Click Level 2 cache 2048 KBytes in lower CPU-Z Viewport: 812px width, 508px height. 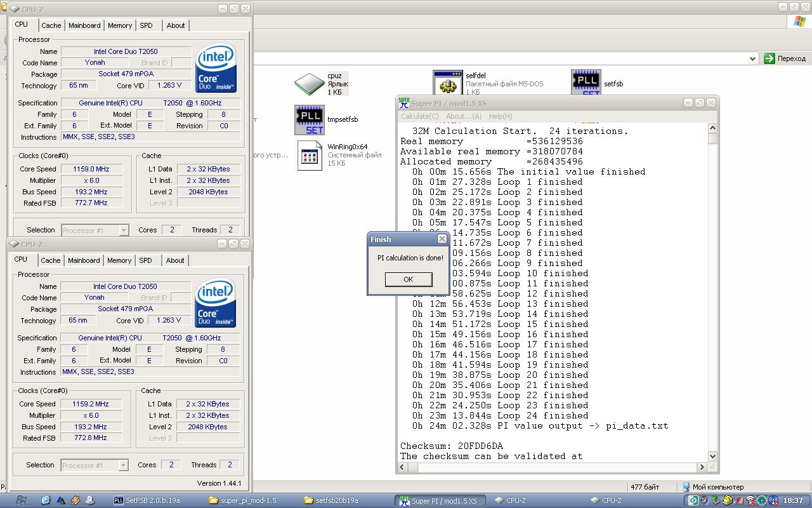[207, 427]
